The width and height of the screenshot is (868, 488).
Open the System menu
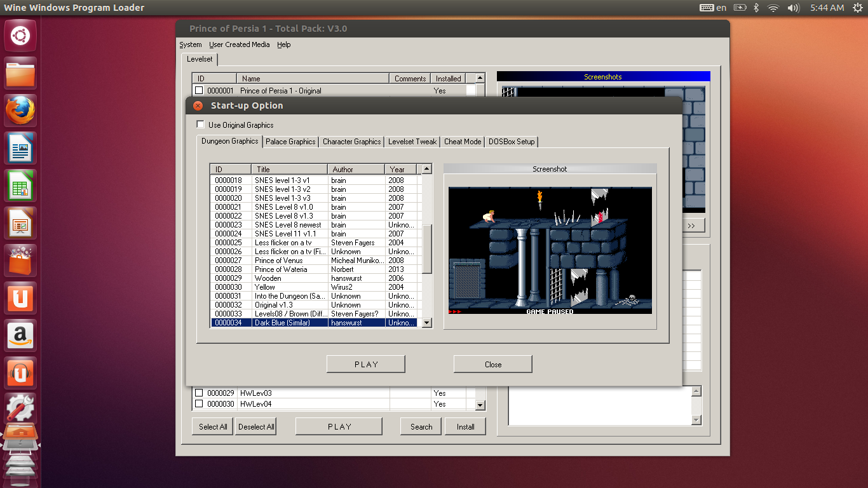tap(190, 44)
